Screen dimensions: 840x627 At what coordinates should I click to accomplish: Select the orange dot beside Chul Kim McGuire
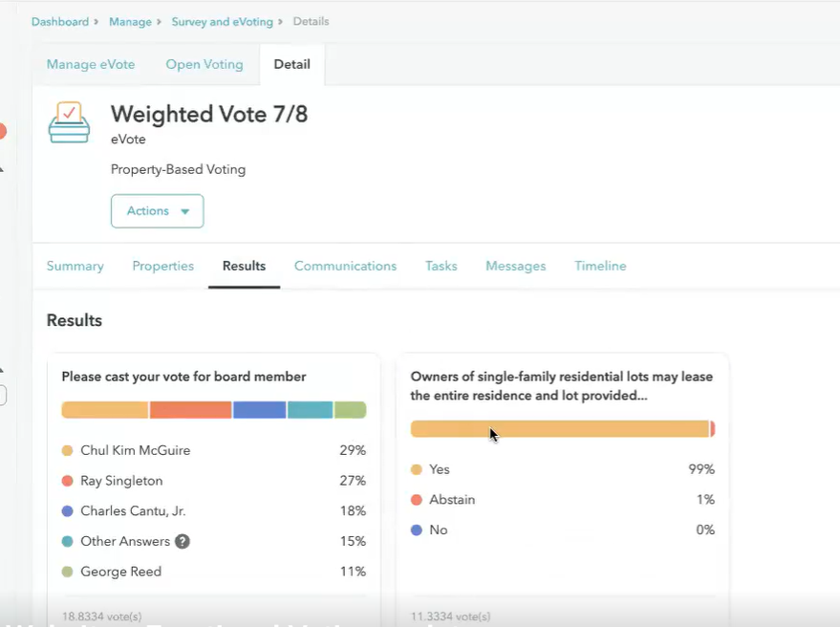66,449
